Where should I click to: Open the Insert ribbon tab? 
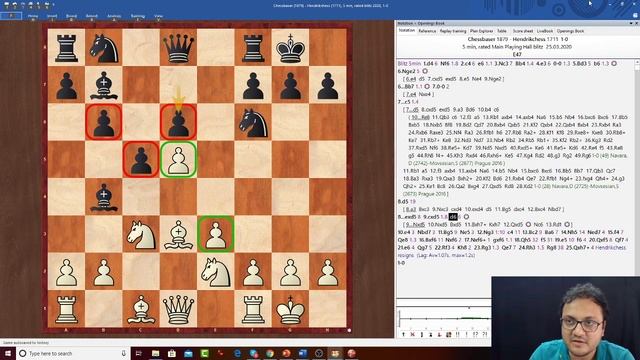52,16
